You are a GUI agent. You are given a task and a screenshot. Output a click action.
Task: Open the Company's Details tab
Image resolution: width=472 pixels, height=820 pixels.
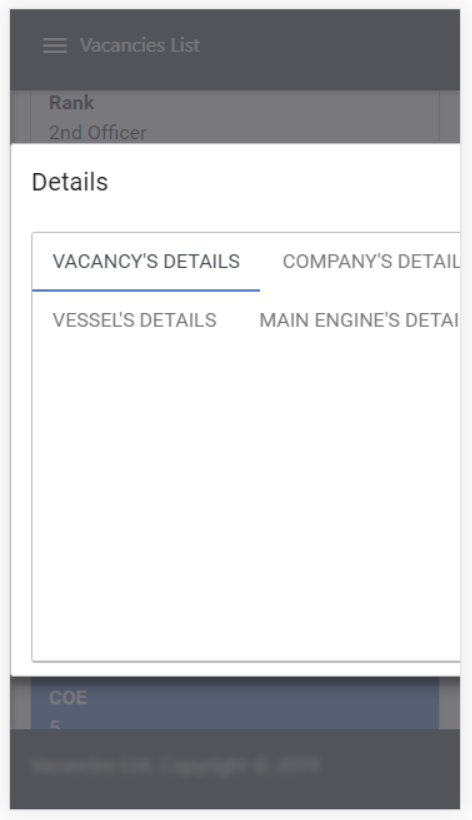[371, 261]
